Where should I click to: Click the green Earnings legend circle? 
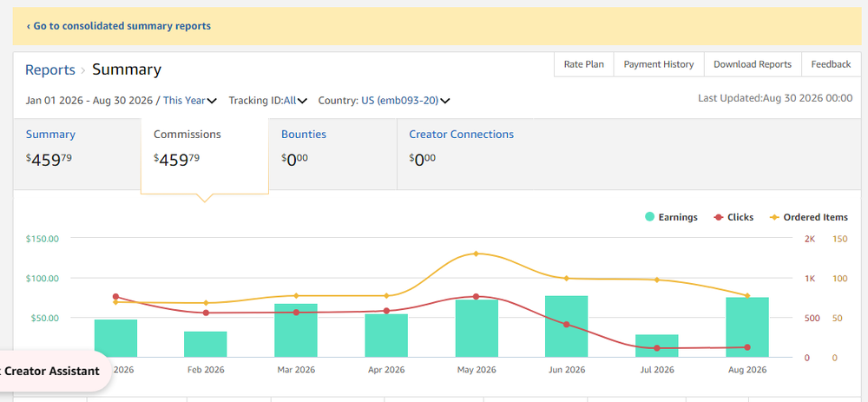click(650, 217)
